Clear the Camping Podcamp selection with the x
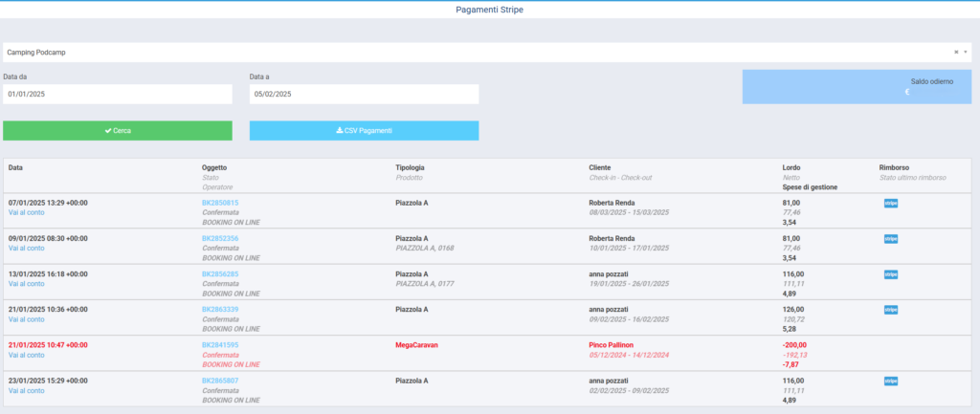980x414 pixels. tap(956, 53)
